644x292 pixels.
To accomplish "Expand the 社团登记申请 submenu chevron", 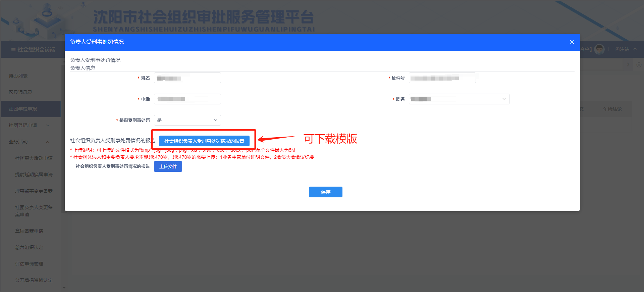I will pyautogui.click(x=48, y=126).
